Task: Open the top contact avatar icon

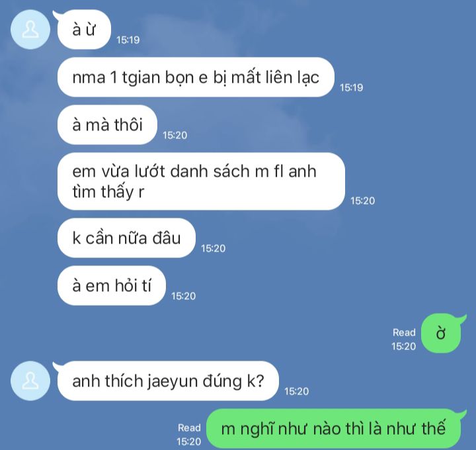Action: [30, 30]
